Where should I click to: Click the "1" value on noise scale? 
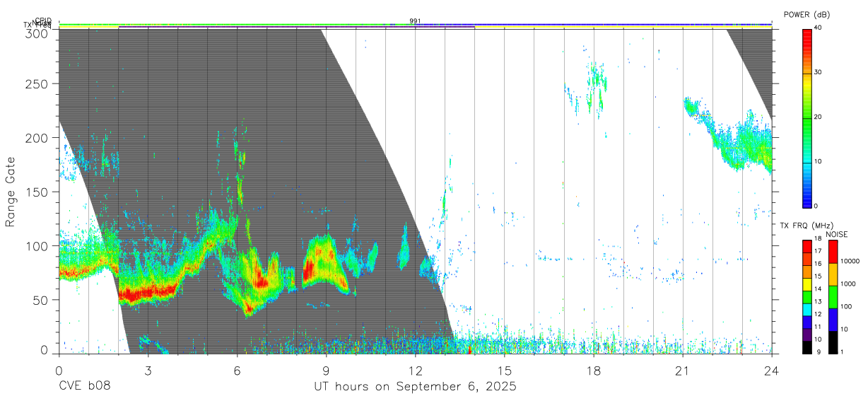tap(843, 351)
